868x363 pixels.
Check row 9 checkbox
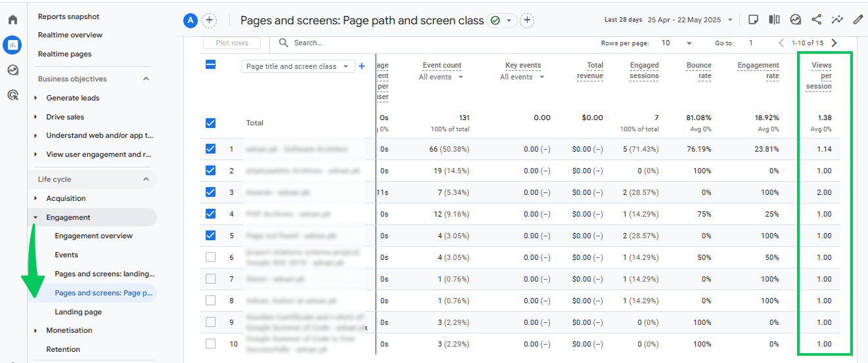pyautogui.click(x=210, y=322)
